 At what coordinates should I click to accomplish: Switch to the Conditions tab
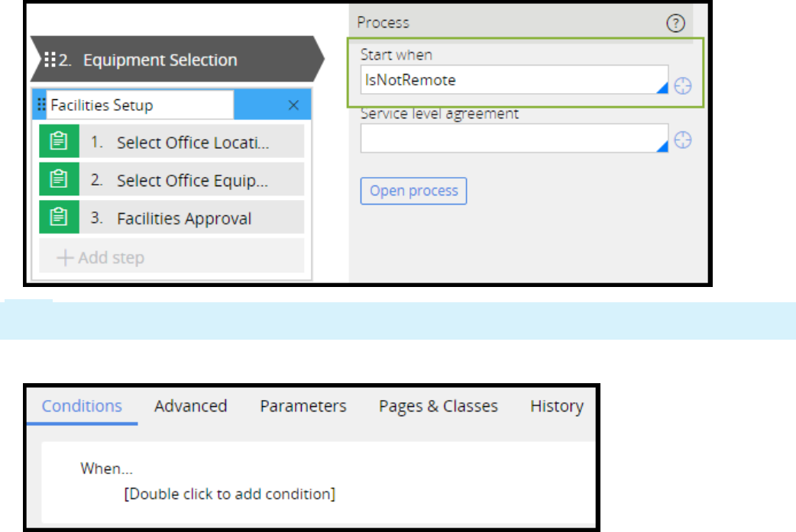[82, 406]
